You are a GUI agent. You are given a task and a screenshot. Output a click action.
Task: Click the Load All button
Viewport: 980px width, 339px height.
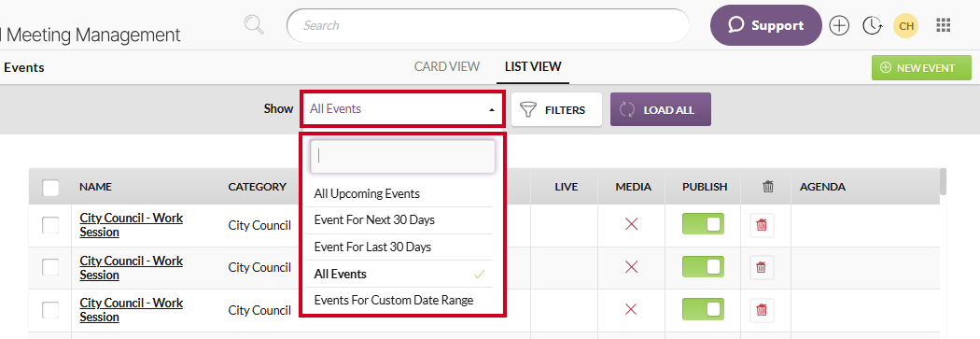[x=661, y=109]
